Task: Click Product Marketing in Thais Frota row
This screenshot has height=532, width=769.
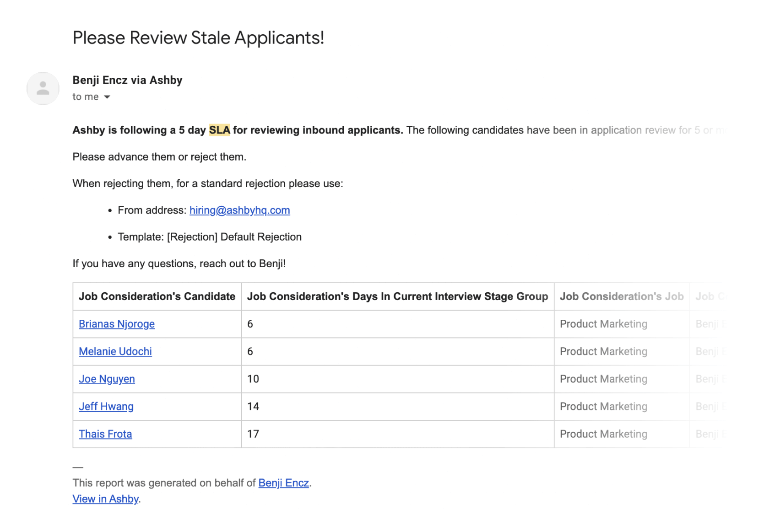Action: point(603,434)
